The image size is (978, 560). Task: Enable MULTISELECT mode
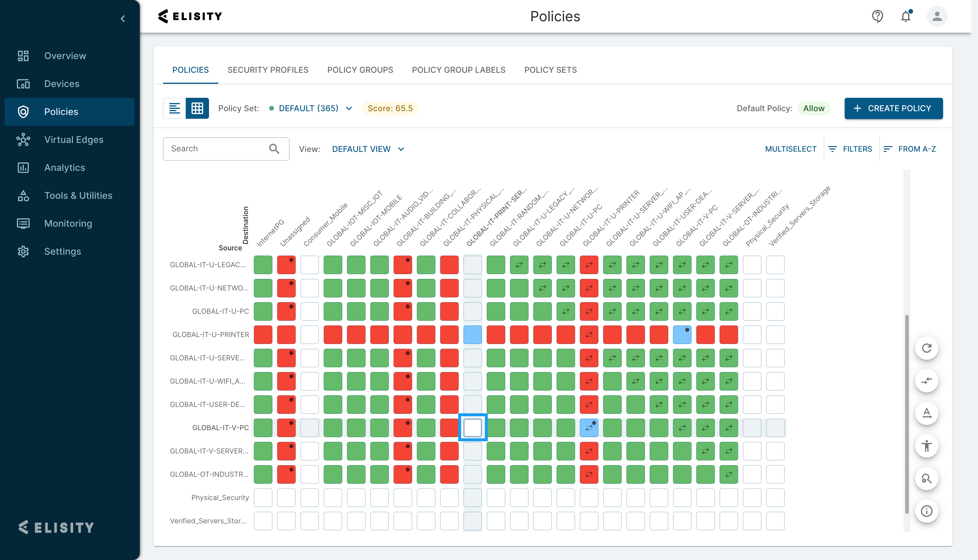click(790, 149)
